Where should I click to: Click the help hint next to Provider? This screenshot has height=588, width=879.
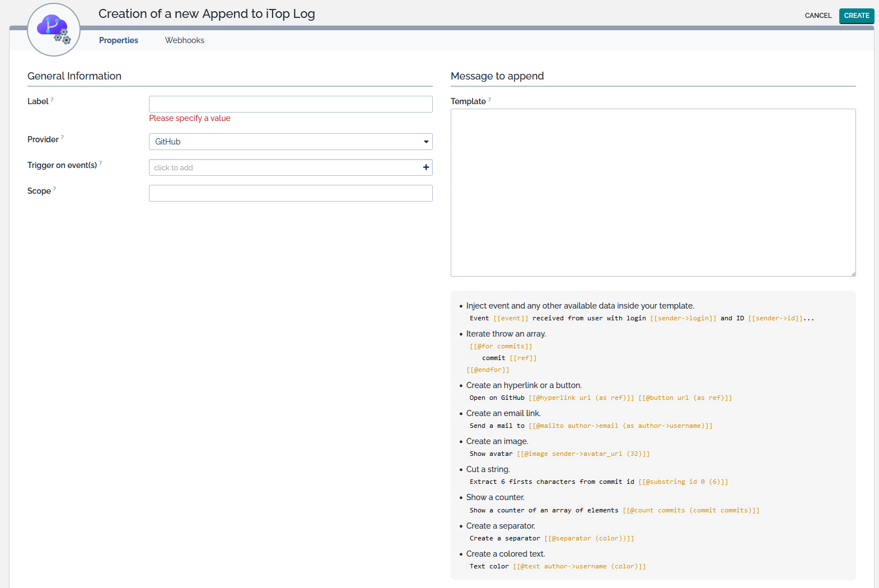(x=62, y=138)
